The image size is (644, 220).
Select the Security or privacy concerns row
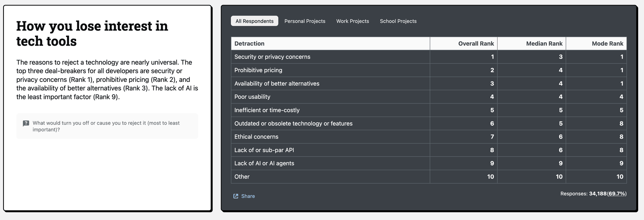point(272,57)
